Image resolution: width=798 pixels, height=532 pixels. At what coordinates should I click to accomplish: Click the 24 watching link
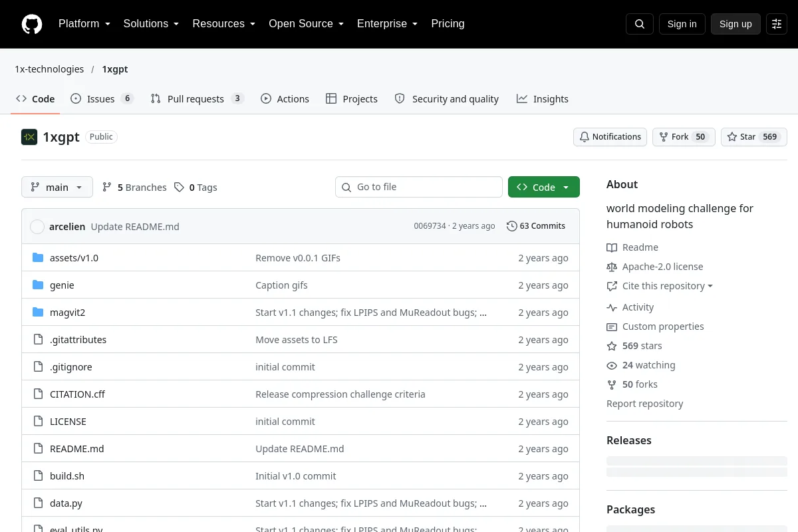point(641,365)
